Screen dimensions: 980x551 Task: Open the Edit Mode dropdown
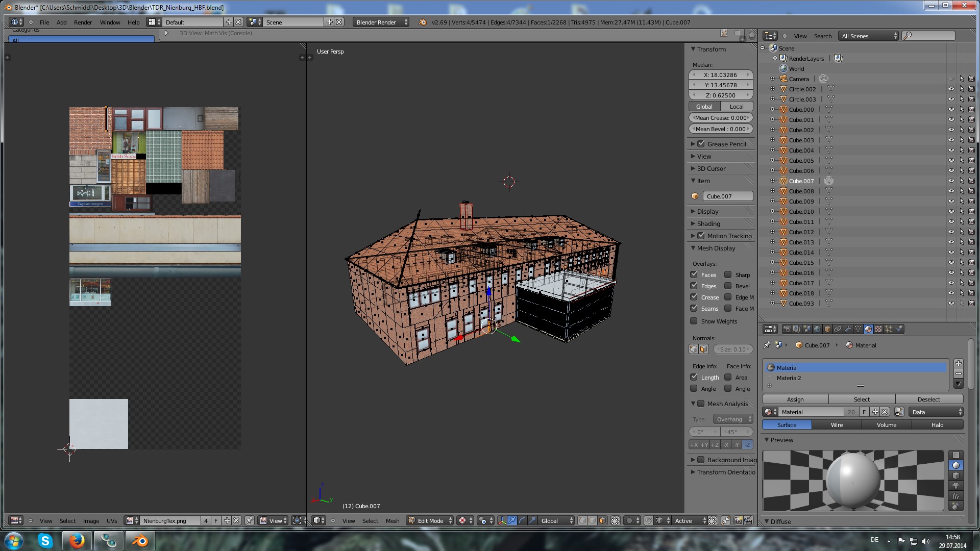click(430, 520)
